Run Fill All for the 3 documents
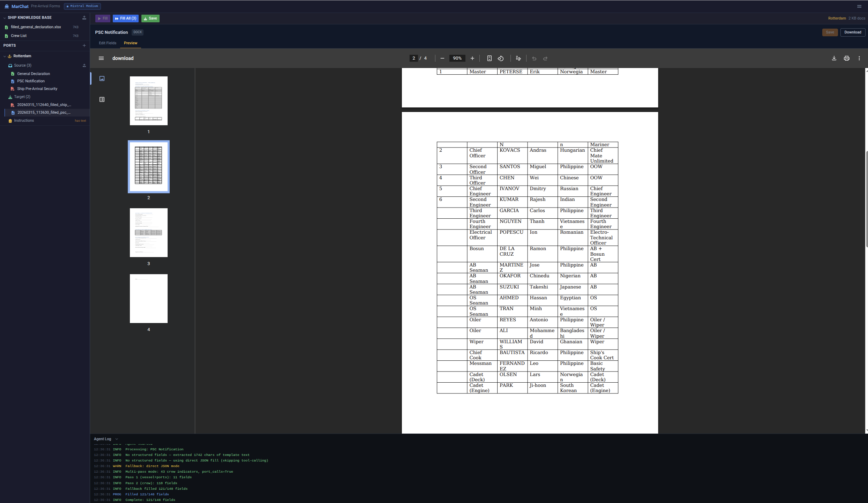 coord(125,18)
